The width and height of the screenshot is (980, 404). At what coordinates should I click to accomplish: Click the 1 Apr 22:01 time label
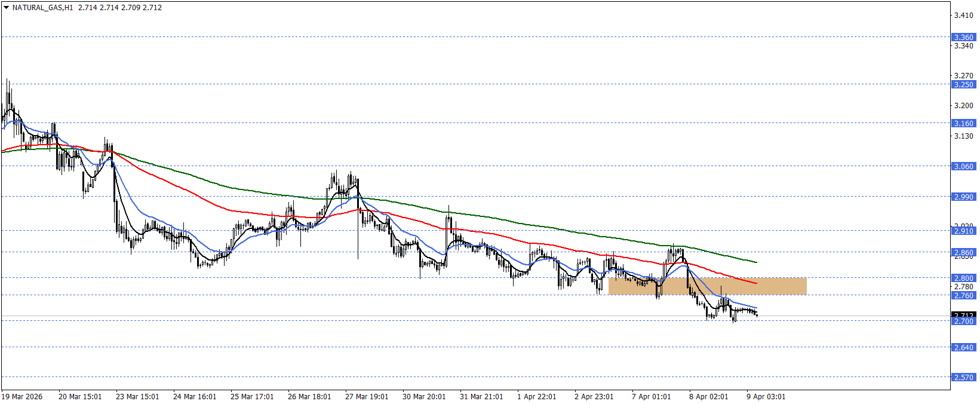click(536, 397)
